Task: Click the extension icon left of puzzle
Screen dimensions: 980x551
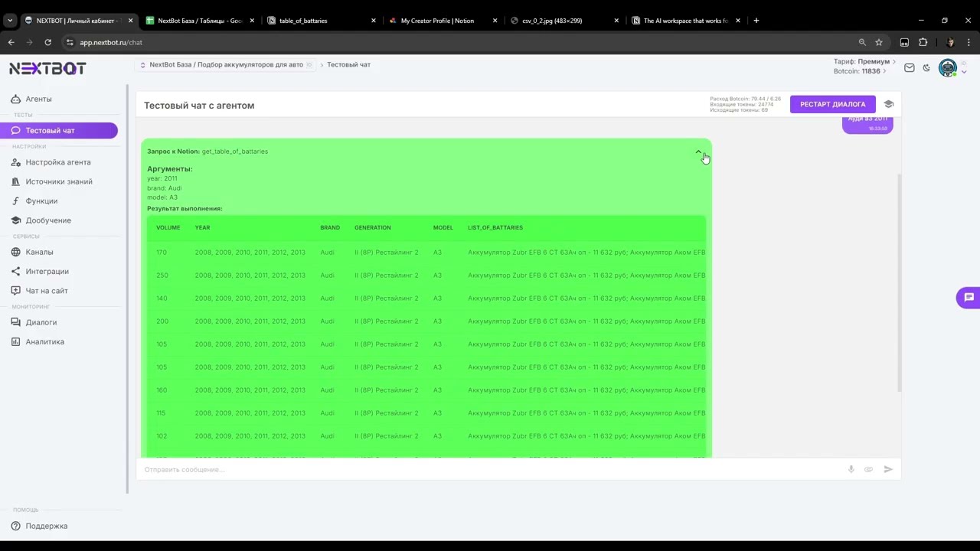Action: tap(904, 42)
